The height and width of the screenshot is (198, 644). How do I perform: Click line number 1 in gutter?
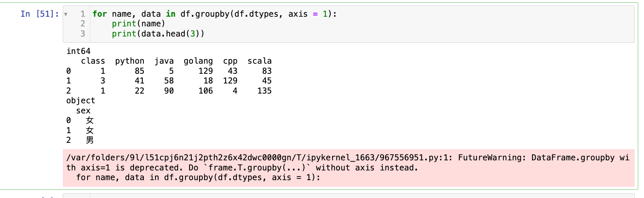tap(83, 14)
